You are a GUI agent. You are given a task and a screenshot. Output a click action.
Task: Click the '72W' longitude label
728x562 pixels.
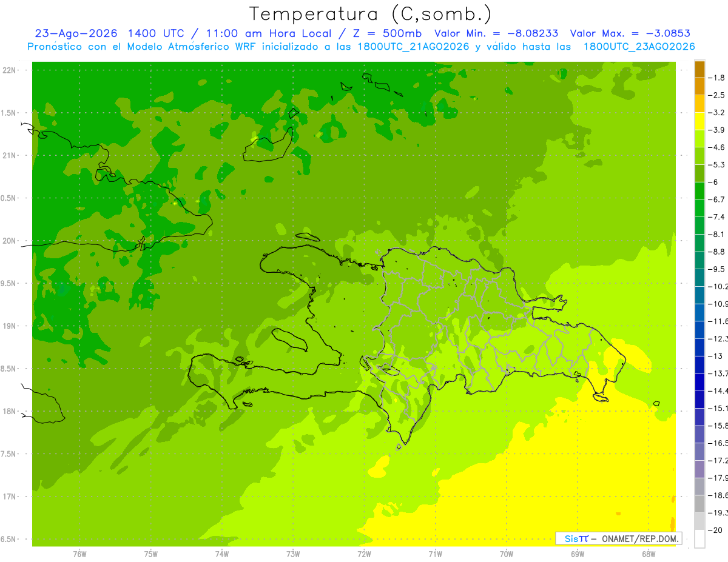tap(364, 554)
